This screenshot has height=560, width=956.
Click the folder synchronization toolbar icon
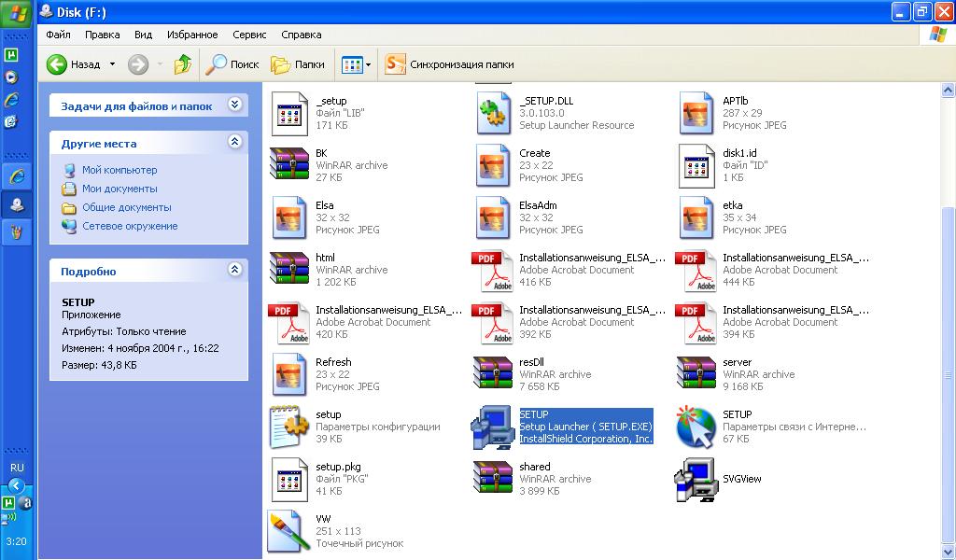(x=396, y=64)
